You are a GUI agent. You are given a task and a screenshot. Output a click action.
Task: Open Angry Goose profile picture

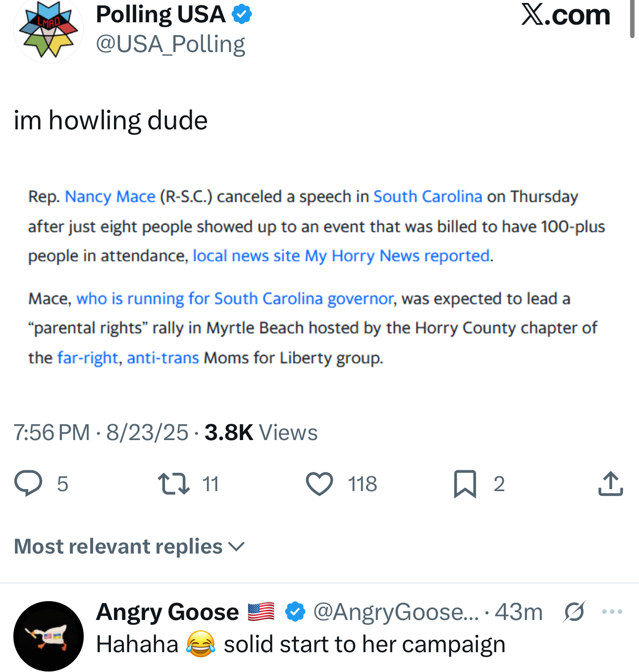[x=48, y=636]
